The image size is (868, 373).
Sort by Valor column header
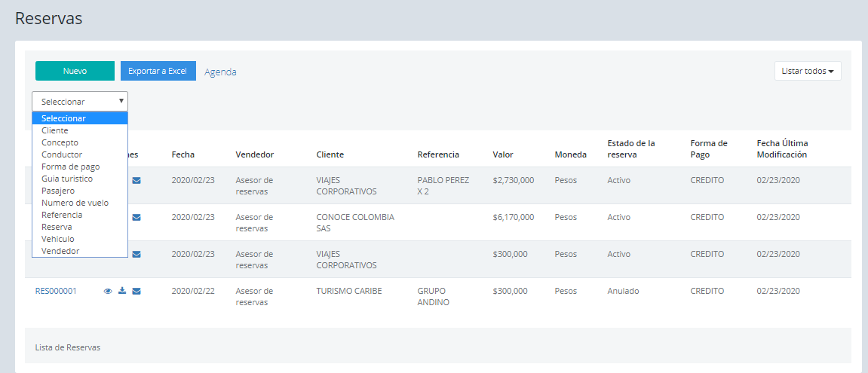click(x=503, y=154)
